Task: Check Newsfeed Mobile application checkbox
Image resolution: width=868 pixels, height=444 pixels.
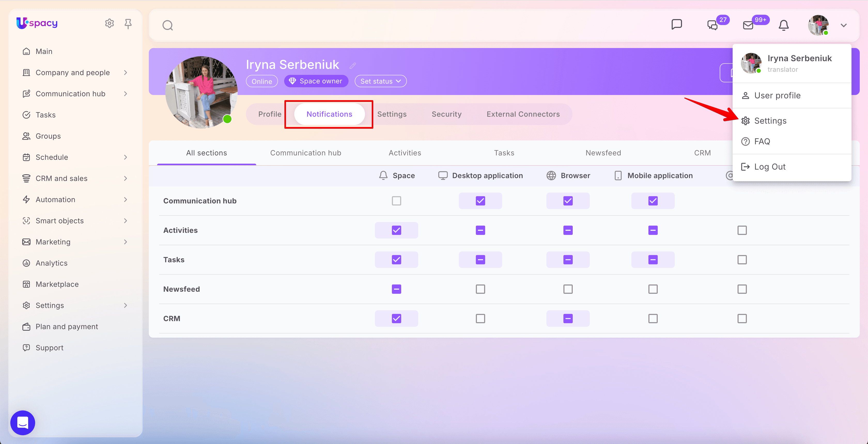Action: pyautogui.click(x=653, y=289)
